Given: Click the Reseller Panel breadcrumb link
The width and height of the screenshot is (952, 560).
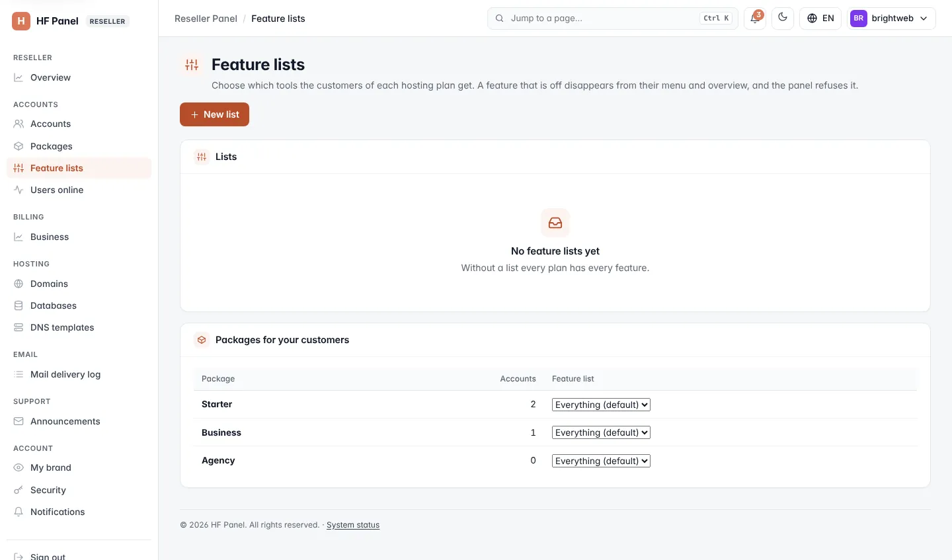Looking at the screenshot, I should coord(206,19).
